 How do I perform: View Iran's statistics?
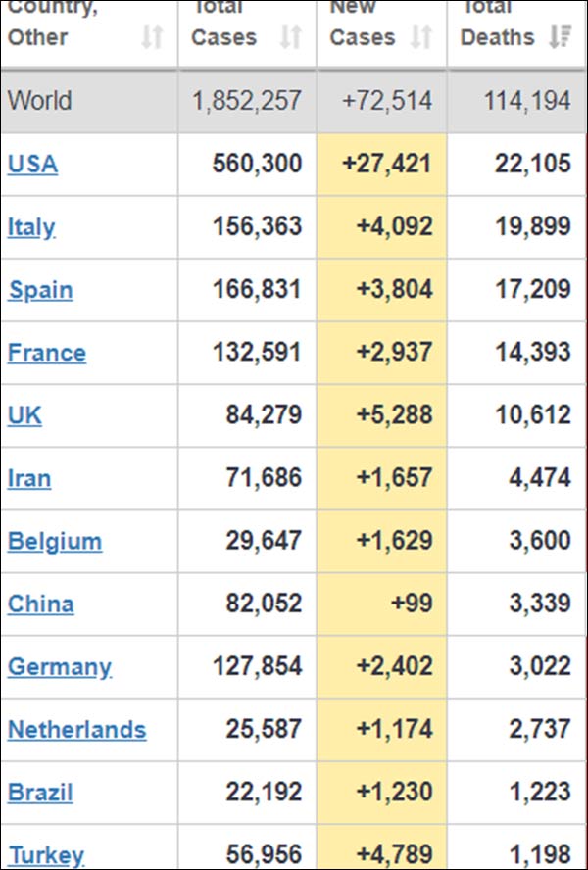[x=27, y=478]
